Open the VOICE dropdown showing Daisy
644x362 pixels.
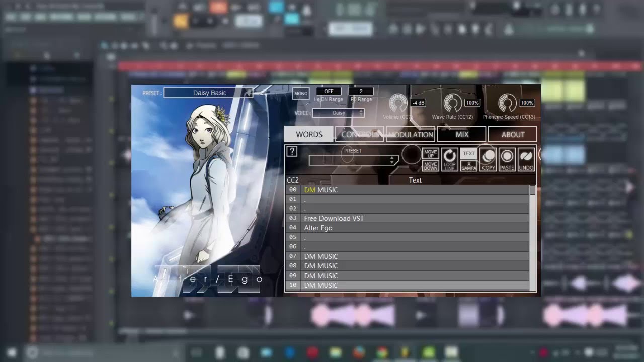[x=338, y=113]
